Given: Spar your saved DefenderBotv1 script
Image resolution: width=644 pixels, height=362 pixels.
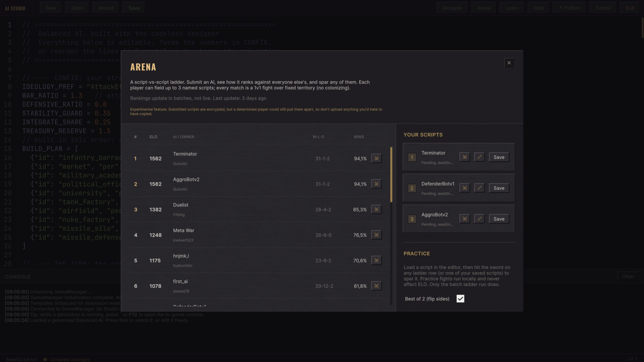Looking at the screenshot, I should click(x=465, y=188).
